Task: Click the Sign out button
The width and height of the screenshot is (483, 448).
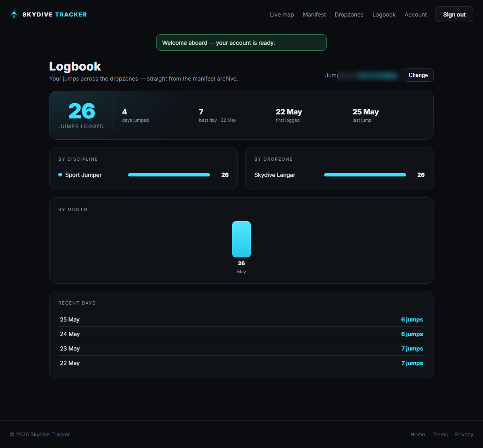Action: coord(454,15)
